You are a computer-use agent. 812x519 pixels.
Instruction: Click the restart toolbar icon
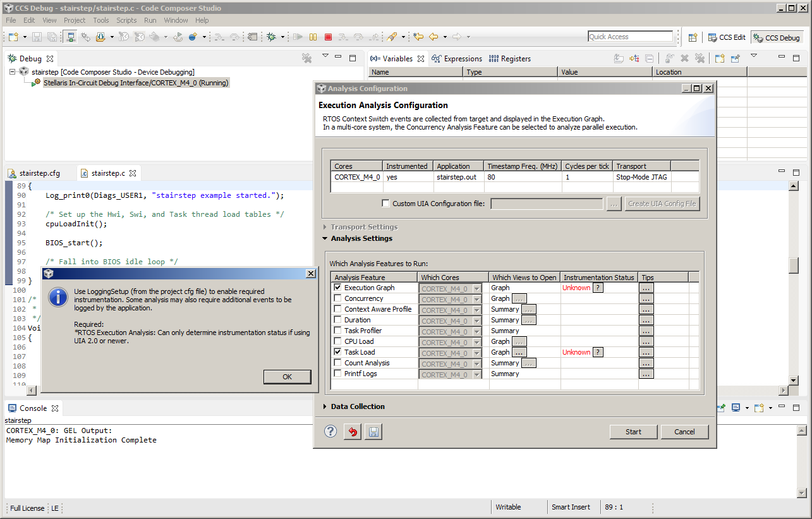pos(178,37)
